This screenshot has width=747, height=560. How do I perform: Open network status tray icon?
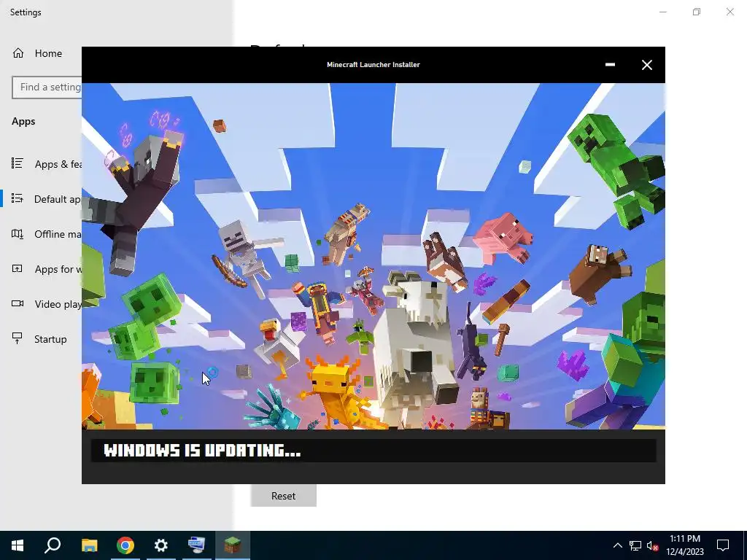tap(635, 545)
